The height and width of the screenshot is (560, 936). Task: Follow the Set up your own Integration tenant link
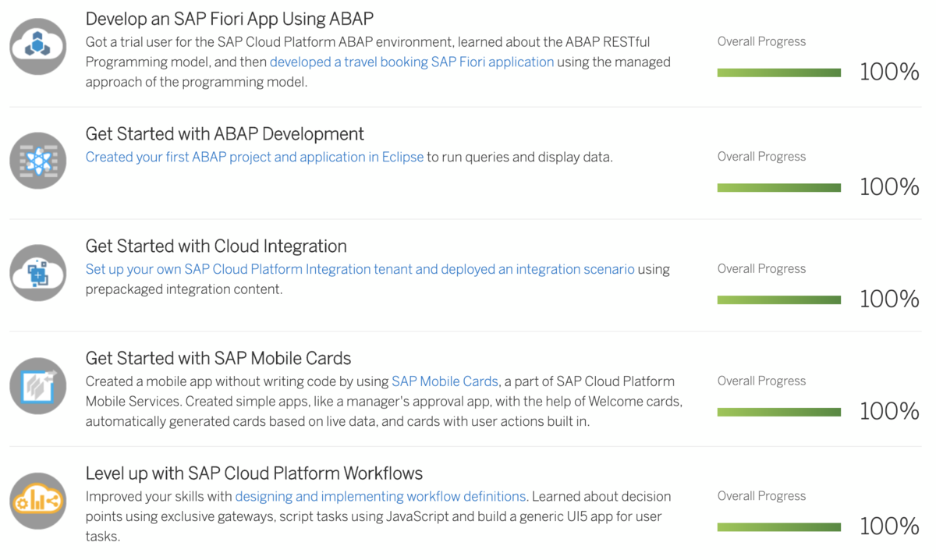[360, 269]
